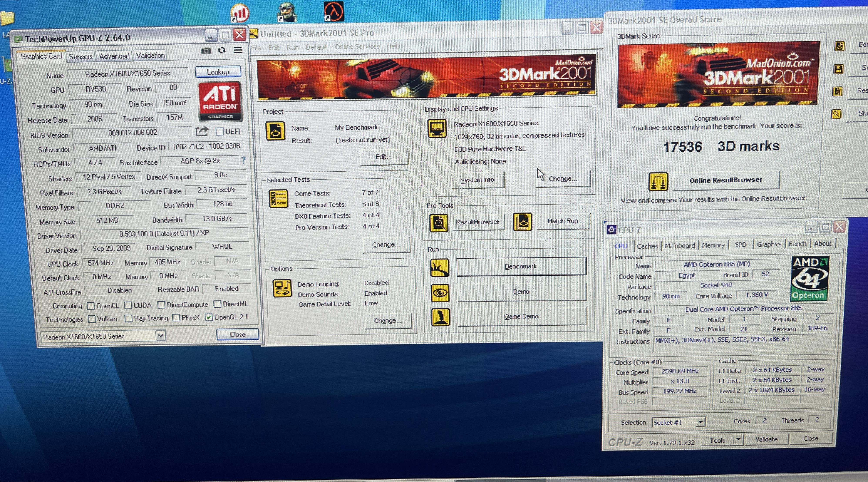This screenshot has width=868, height=482.
Task: Switch to the Sensors tab in GPU-Z
Action: coord(80,57)
